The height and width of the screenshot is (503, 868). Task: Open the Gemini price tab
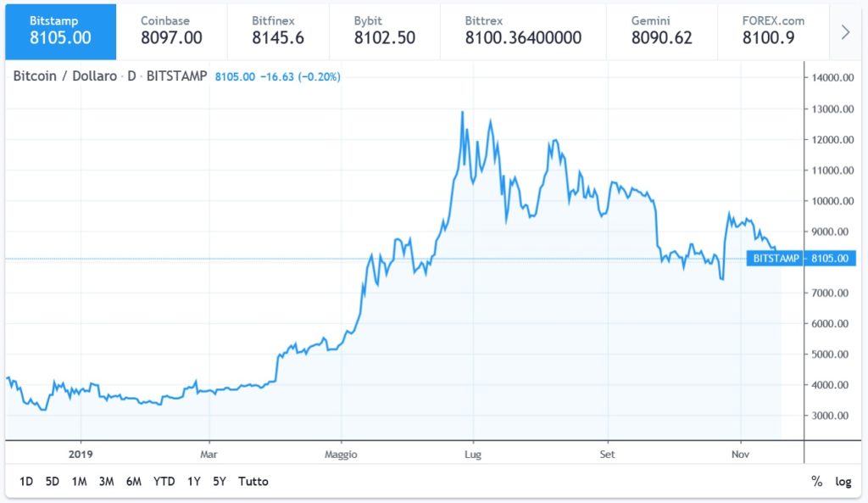662,30
